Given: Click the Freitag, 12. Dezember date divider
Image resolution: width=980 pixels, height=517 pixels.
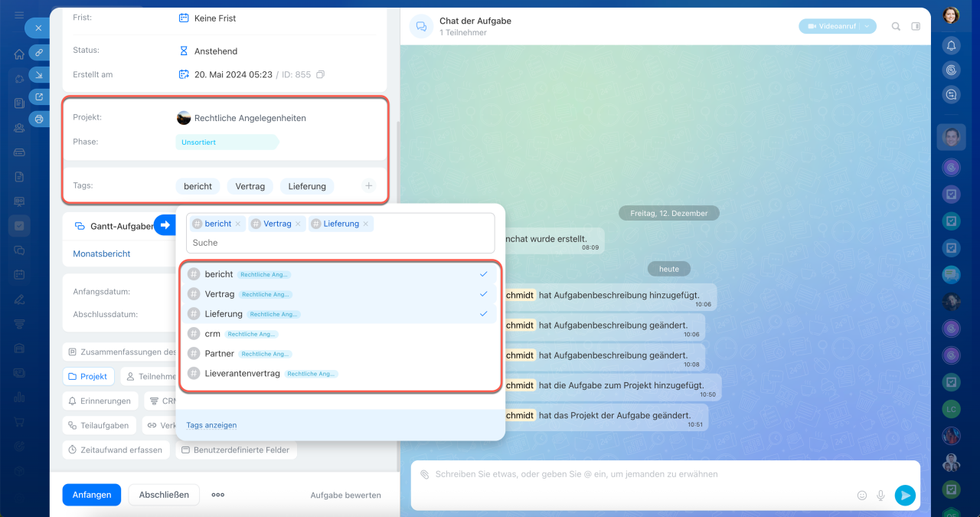Looking at the screenshot, I should (668, 213).
